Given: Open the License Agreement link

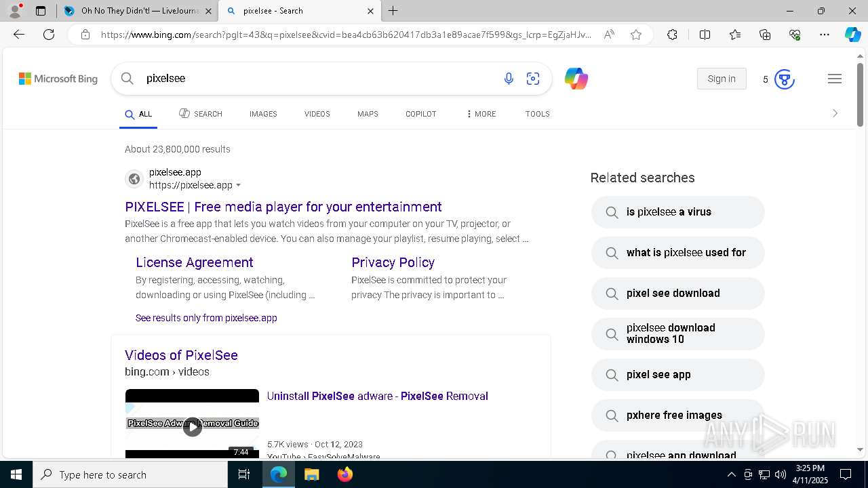Looking at the screenshot, I should tap(195, 262).
